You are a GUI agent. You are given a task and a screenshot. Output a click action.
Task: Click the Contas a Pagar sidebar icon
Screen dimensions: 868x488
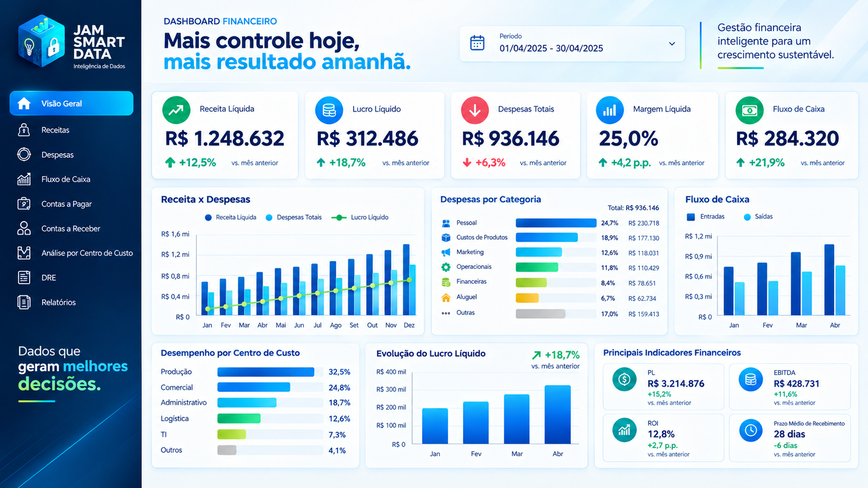[24, 204]
